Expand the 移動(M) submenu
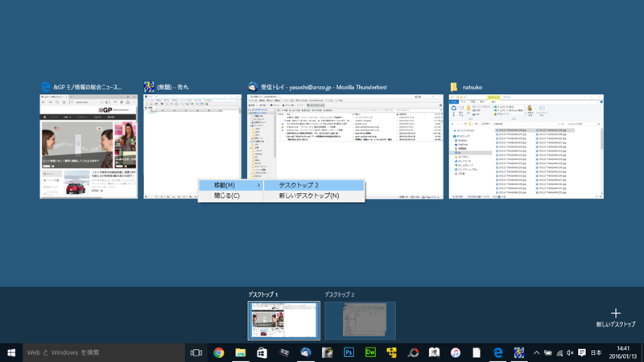Screen dimensions: 644x362 (x=230, y=186)
